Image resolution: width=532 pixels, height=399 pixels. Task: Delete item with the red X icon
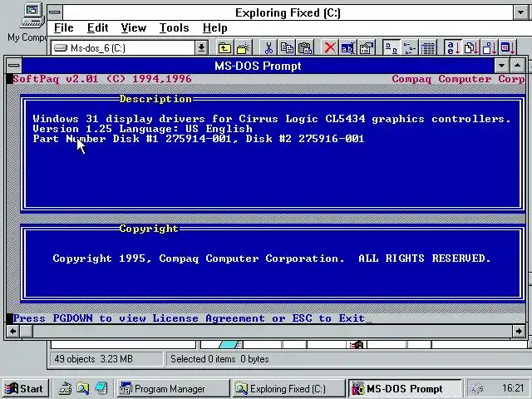(330, 48)
